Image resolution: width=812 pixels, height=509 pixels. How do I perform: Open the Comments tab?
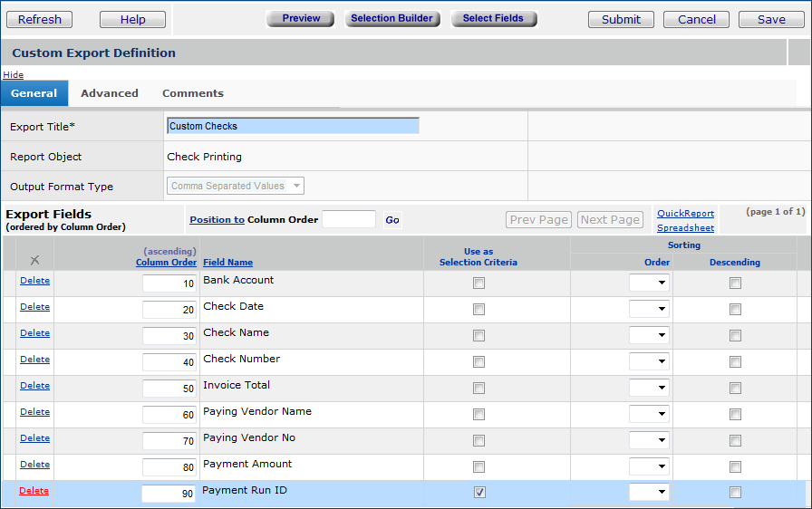coord(193,93)
